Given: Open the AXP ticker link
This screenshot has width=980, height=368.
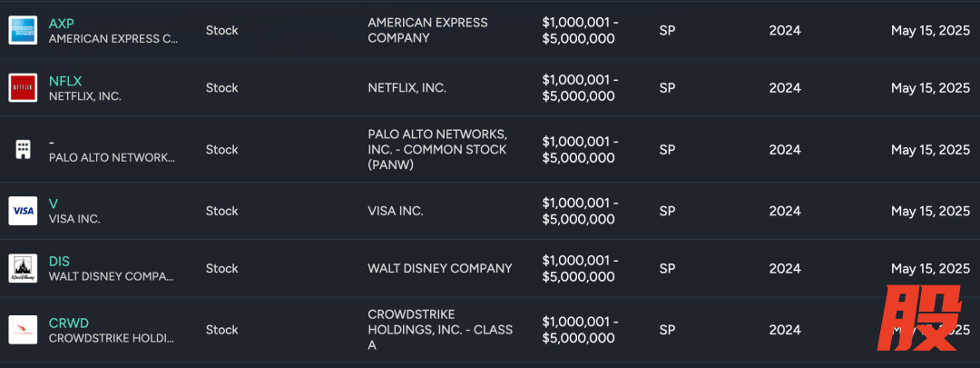Looking at the screenshot, I should [62, 24].
